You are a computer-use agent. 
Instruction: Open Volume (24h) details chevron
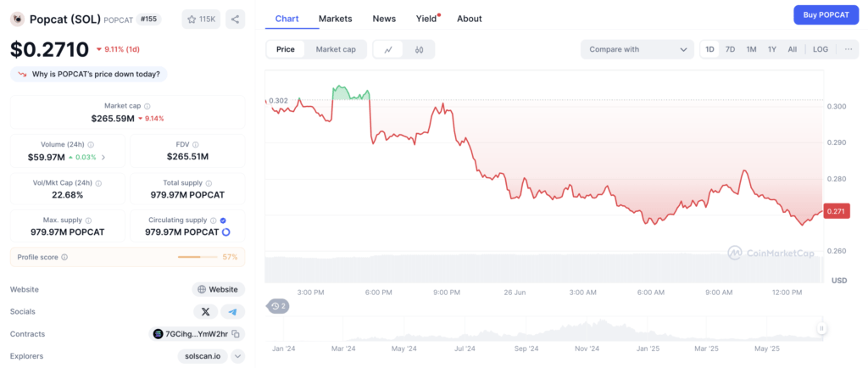pyautogui.click(x=103, y=157)
